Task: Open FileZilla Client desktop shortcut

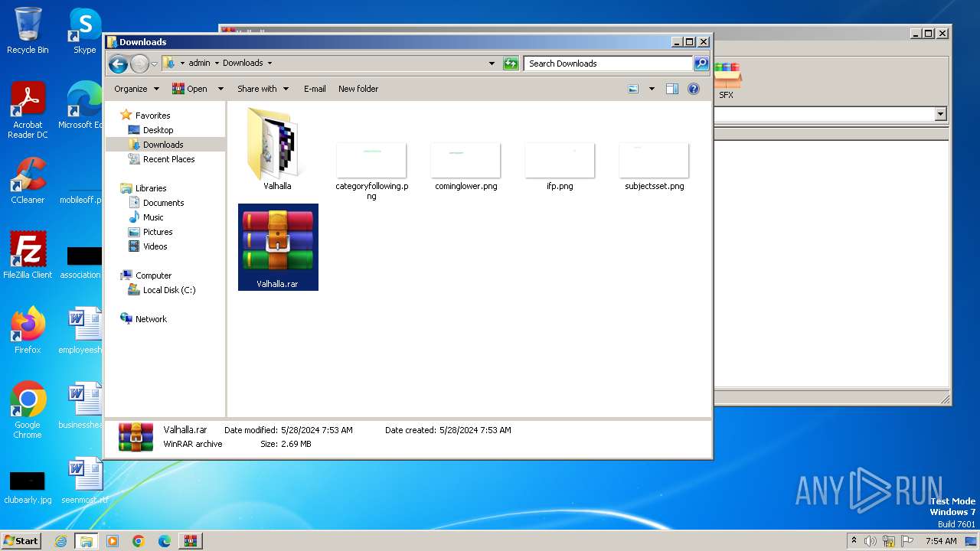Action: [x=28, y=256]
